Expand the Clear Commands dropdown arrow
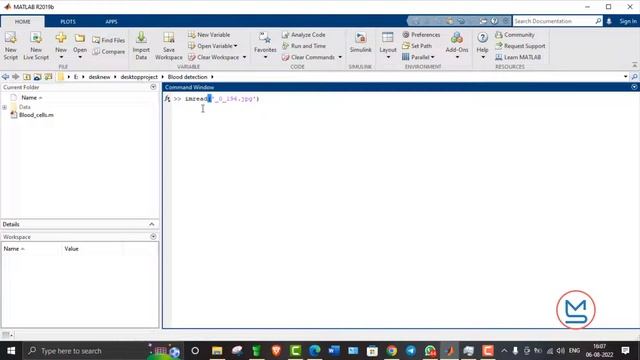Image resolution: width=640 pixels, height=360 pixels. (340, 57)
